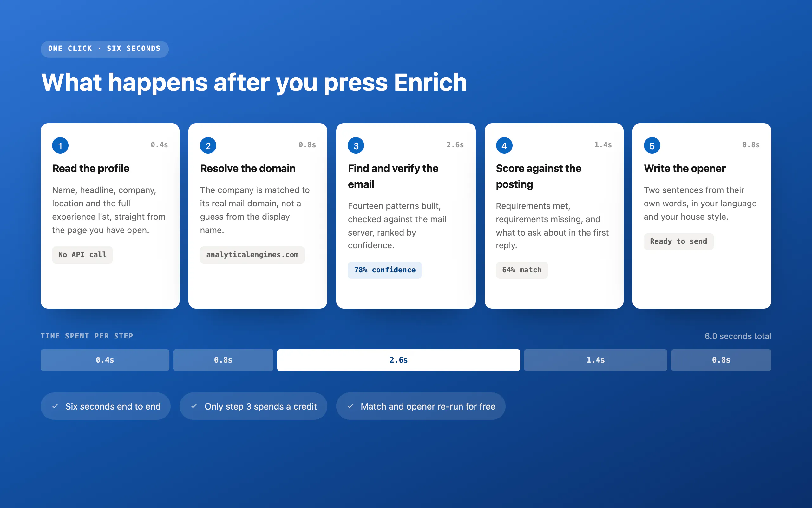The width and height of the screenshot is (812, 508).
Task: Click checkmark beside Match and opener re-run
Action: (350, 406)
